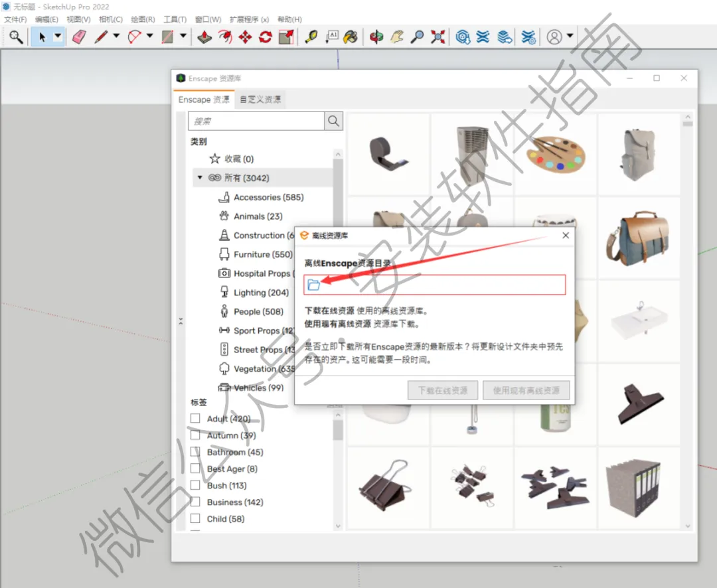Click the asset grid scrollbar thumb
Screen dimensions: 717x588
(x=687, y=123)
